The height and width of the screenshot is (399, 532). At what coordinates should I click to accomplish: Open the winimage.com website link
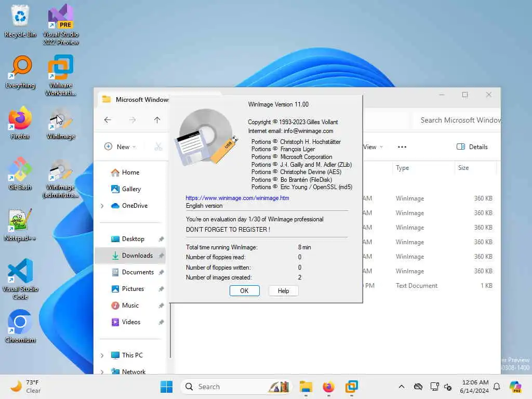237,198
